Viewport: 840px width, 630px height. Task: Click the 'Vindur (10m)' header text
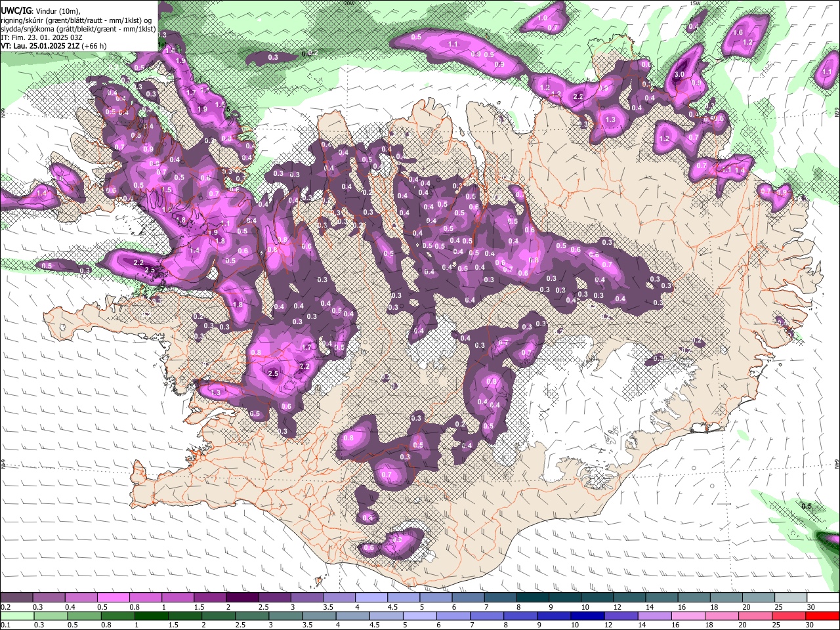pyautogui.click(x=57, y=11)
